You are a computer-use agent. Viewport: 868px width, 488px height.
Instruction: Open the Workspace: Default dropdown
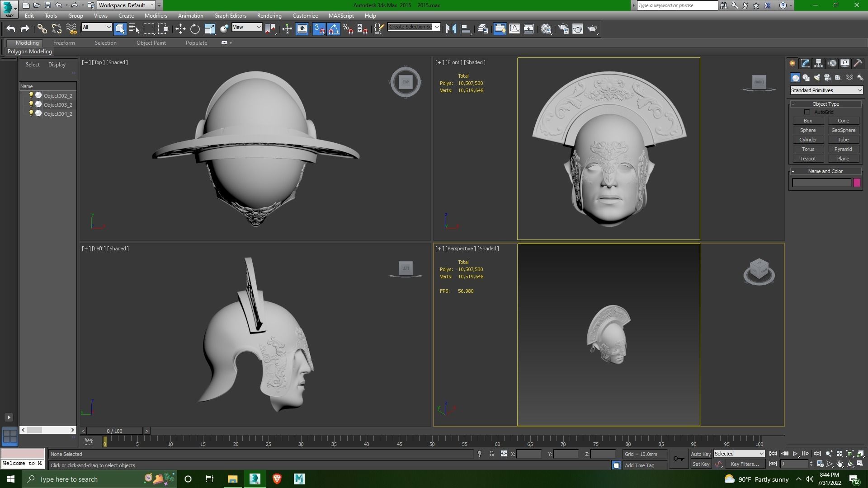click(x=126, y=5)
